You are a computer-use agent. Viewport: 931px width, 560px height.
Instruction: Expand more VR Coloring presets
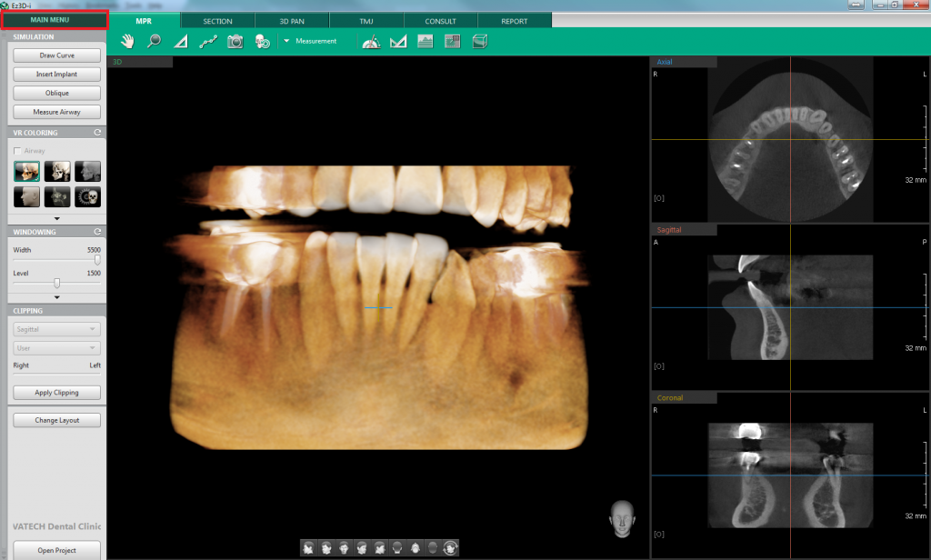[56, 219]
